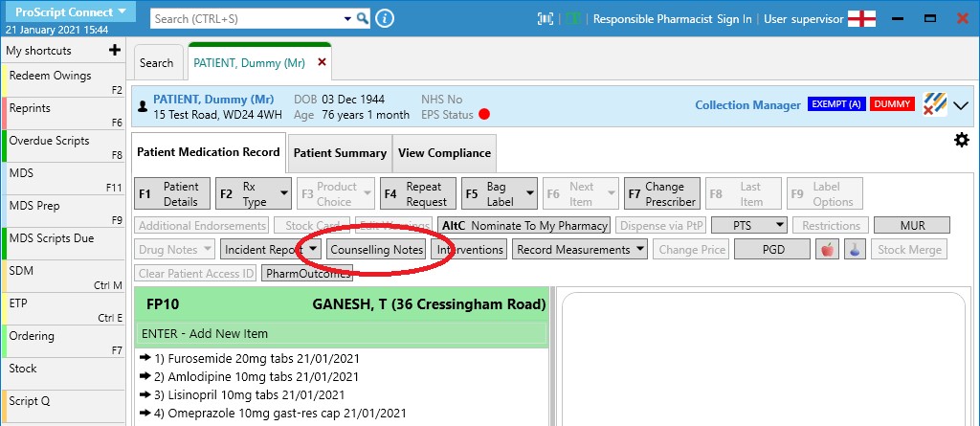The width and height of the screenshot is (980, 426).
Task: Switch to the Patient Summary tab
Action: coord(340,152)
